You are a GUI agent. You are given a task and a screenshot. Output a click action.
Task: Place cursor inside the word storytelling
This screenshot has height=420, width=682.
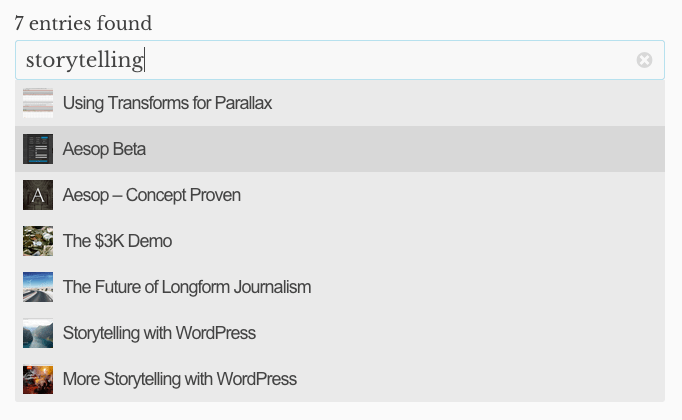85,60
